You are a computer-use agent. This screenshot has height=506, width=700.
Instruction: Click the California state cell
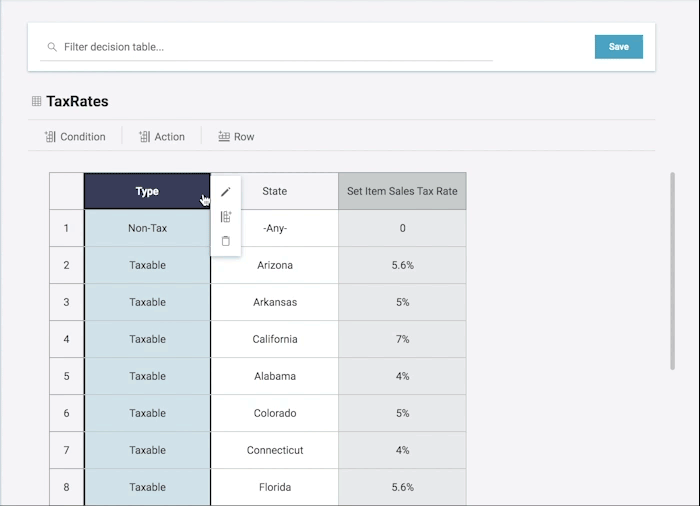coord(274,339)
